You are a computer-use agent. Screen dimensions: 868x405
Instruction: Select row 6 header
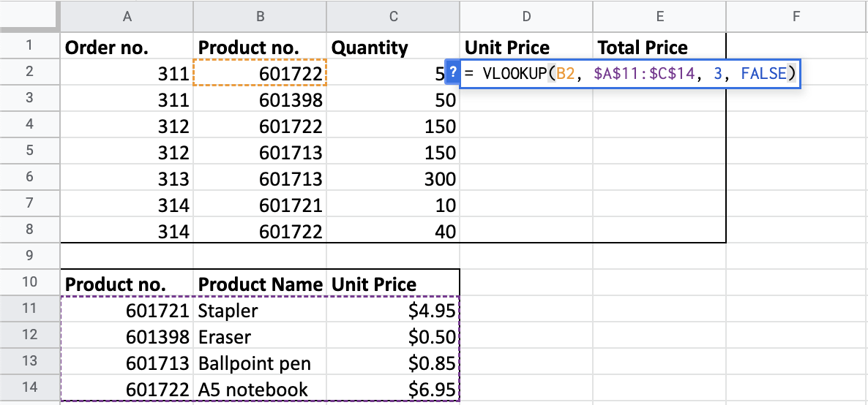tap(29, 177)
